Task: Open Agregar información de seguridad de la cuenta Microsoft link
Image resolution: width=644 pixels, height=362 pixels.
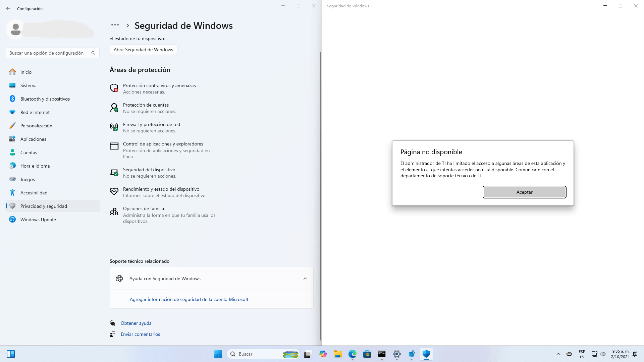Action: (189, 299)
